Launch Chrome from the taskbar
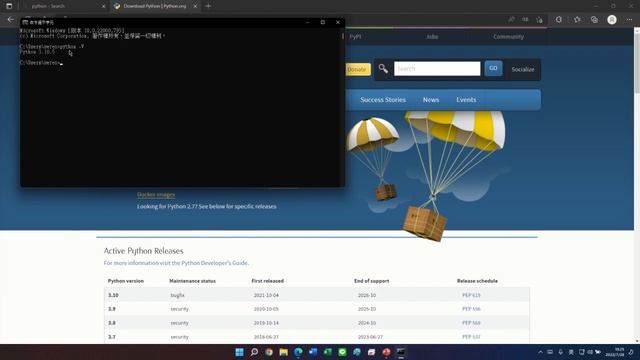Viewport: 640px width, 360px height. pos(269,352)
